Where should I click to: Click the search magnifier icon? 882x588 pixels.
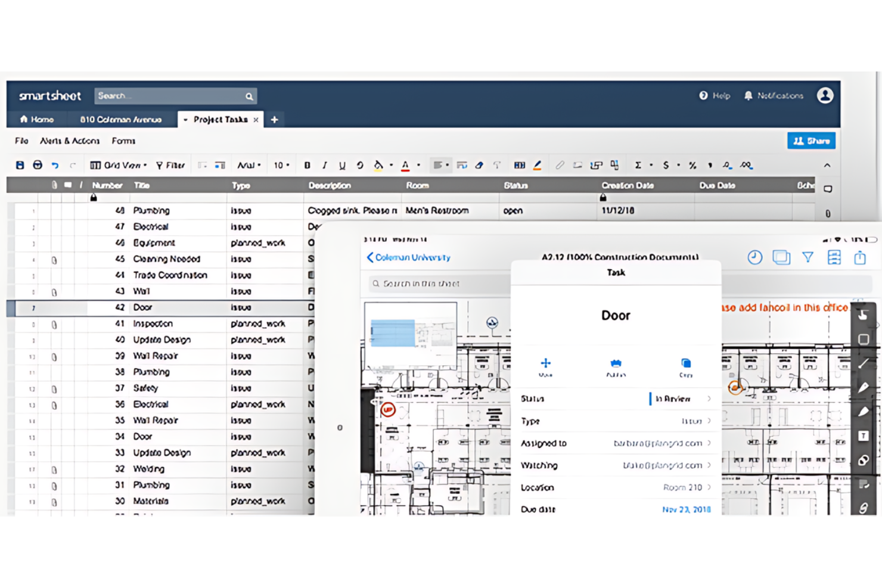249,96
